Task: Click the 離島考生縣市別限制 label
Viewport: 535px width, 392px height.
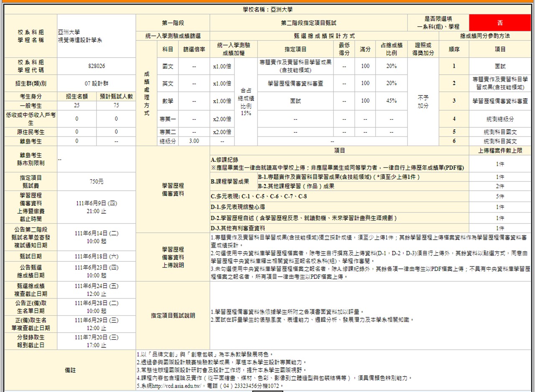Action: (x=30, y=159)
